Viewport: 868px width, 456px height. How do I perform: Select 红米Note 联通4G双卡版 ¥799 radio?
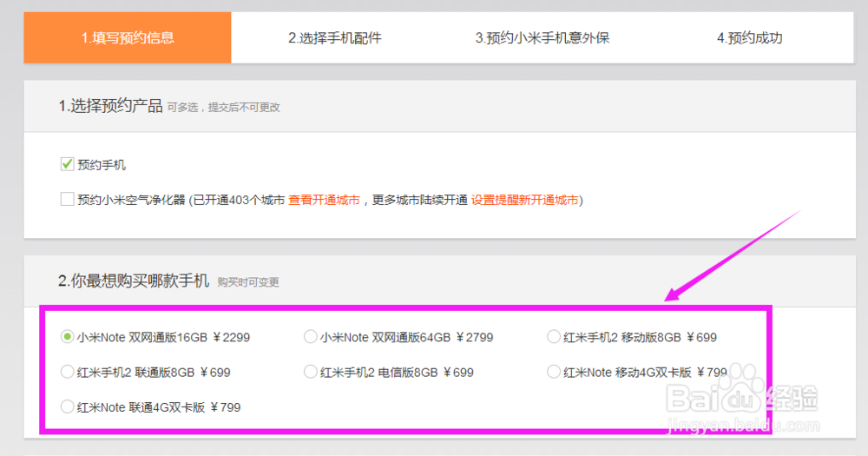[x=67, y=406]
